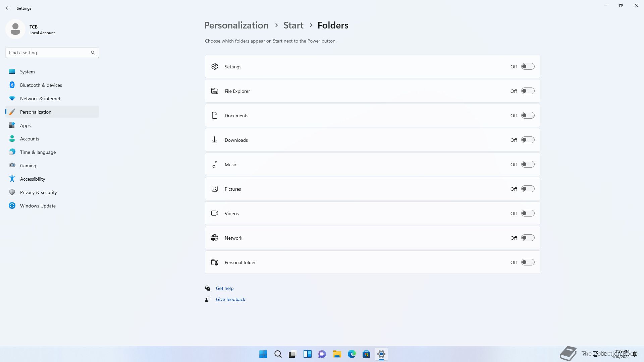Screen dimensions: 644x362
Task: Open File Explorer from the taskbar
Action: click(337, 354)
